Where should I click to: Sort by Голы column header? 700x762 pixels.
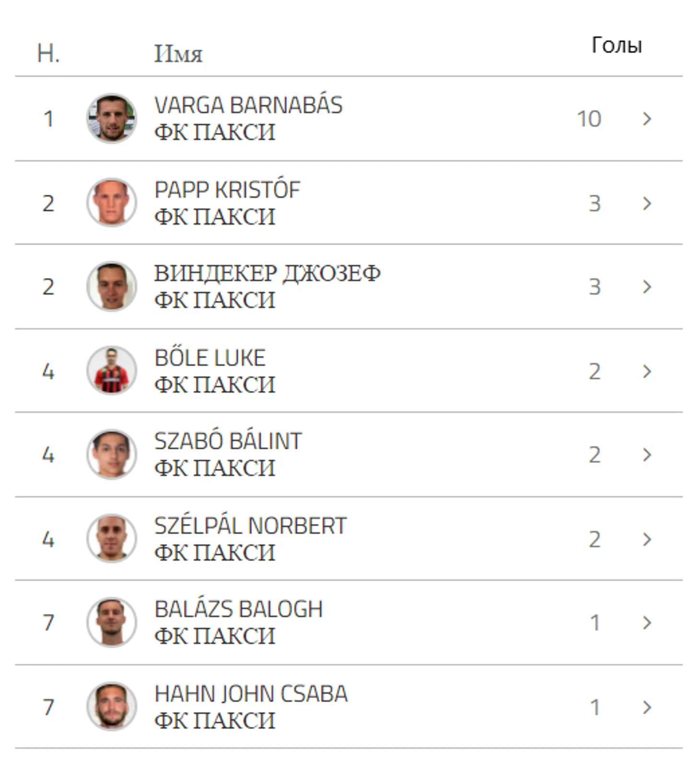(616, 46)
